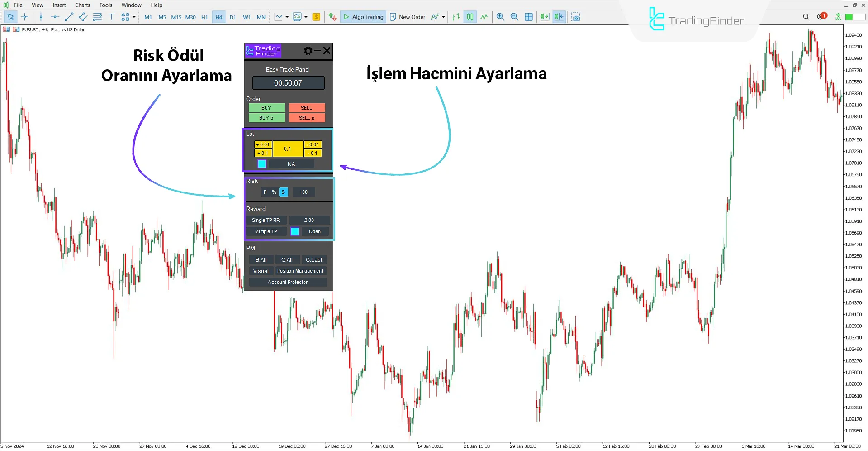Click the green connection strength indicator
Screen dimensions: 868x451
[854, 16]
